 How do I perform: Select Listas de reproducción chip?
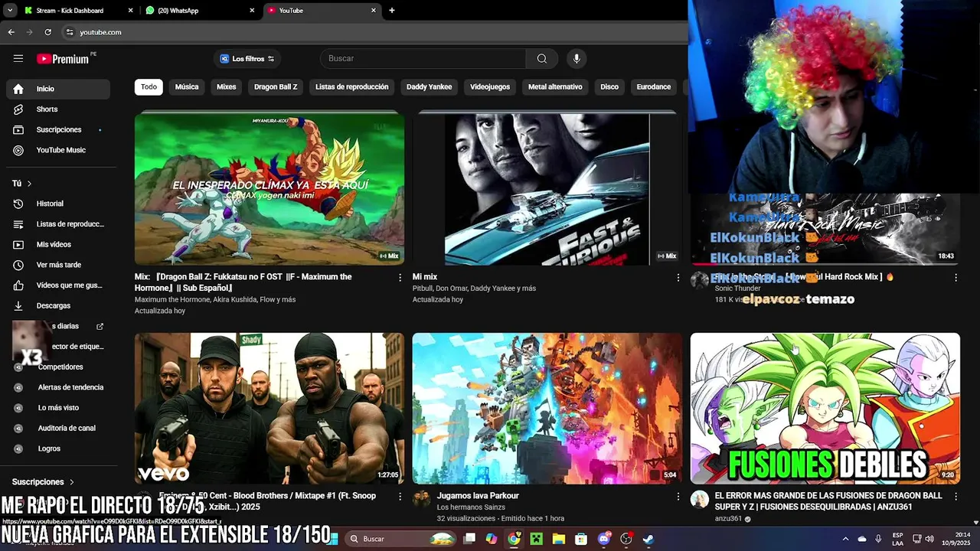coord(352,87)
